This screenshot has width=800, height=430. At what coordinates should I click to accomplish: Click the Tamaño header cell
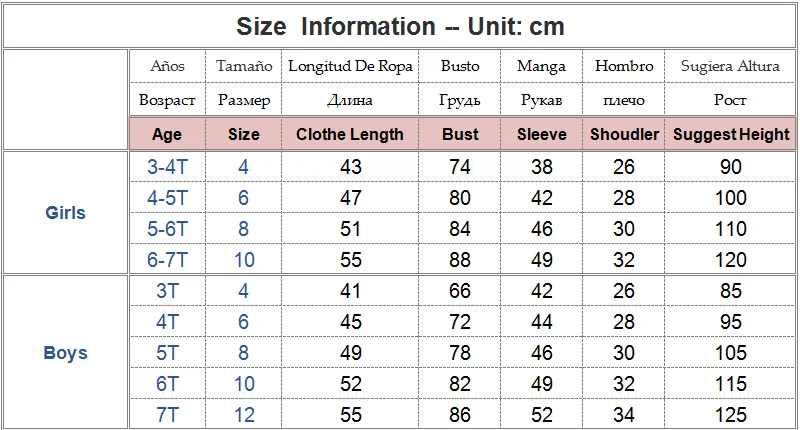point(244,66)
